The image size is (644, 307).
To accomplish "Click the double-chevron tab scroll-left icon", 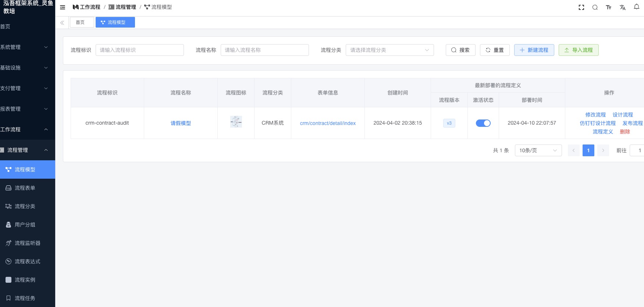I will (x=62, y=22).
